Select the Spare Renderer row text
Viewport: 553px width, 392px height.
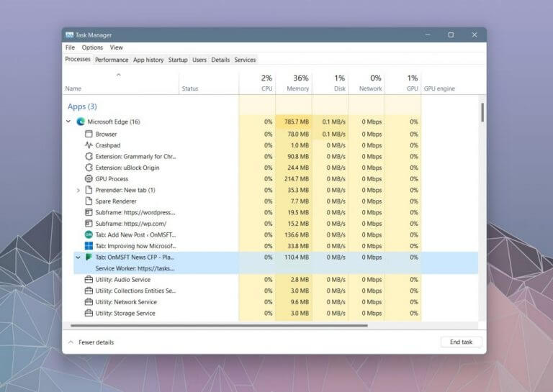pyautogui.click(x=116, y=201)
